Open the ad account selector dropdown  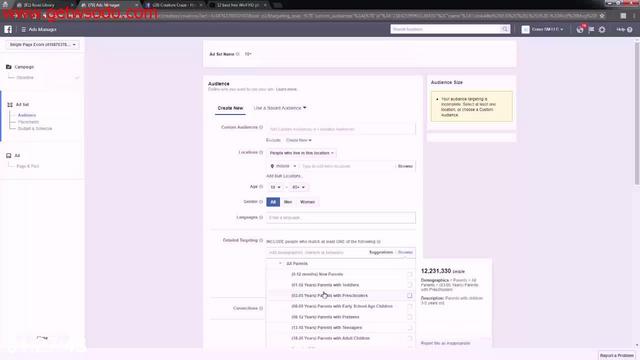pyautogui.click(x=42, y=44)
